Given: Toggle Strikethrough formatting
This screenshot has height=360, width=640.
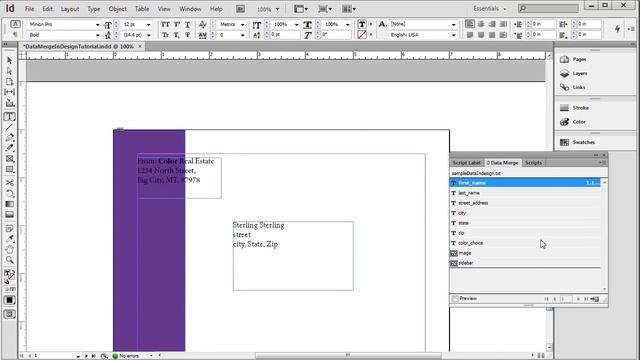Looking at the screenshot, I should tap(187, 35).
